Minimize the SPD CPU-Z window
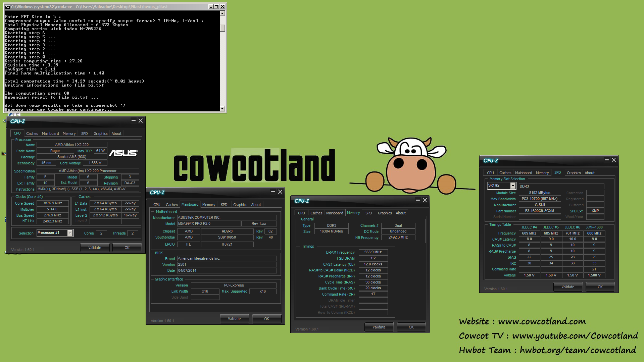Screen dimensions: 644x362 [606, 160]
